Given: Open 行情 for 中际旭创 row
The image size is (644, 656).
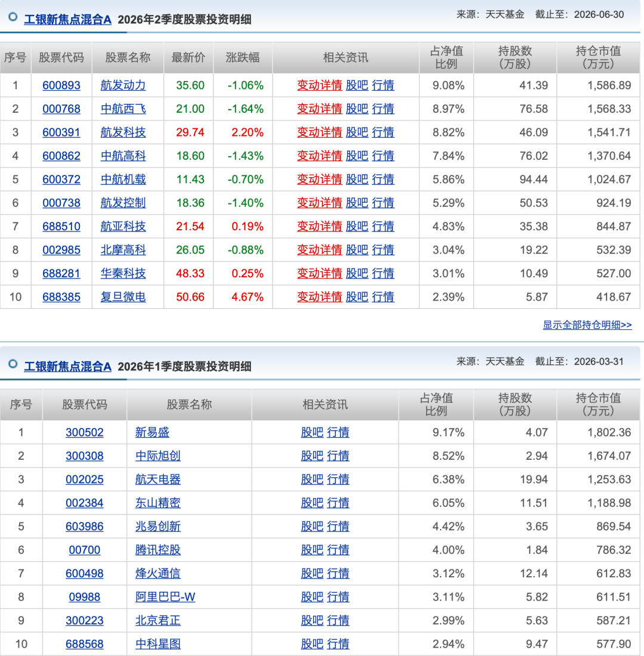Looking at the screenshot, I should tap(338, 456).
